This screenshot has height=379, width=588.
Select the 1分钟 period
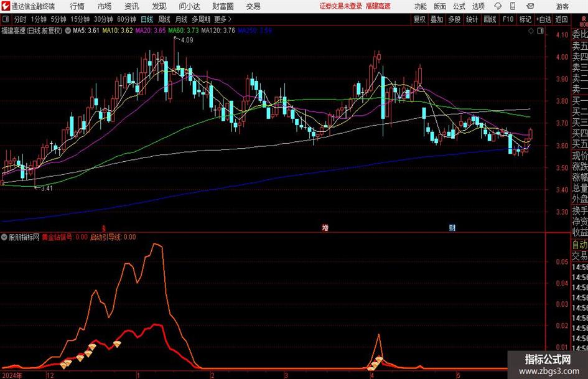click(39, 19)
